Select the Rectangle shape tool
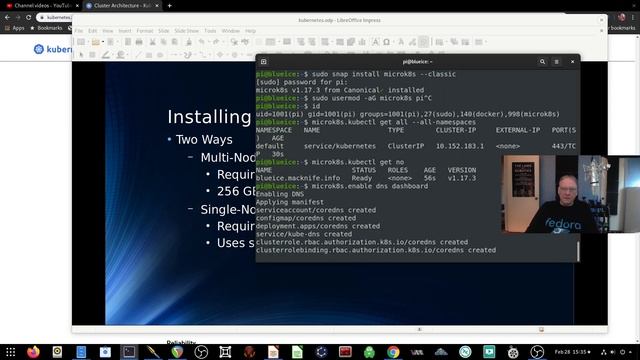 (x=149, y=55)
